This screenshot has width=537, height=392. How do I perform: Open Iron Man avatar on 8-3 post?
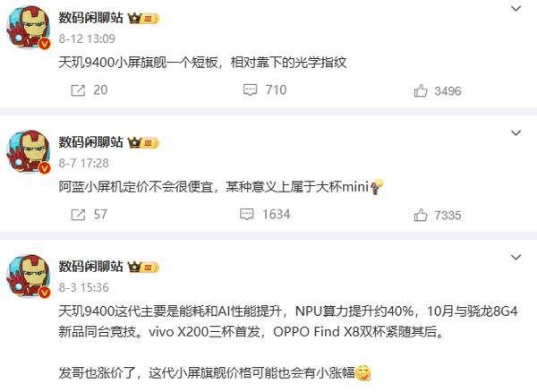point(29,276)
